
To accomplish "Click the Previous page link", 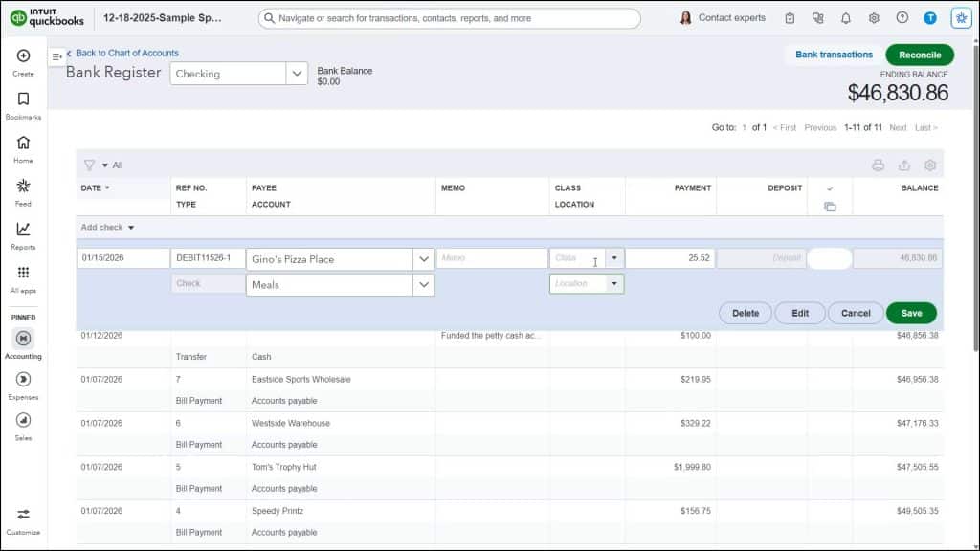I will pyautogui.click(x=820, y=127).
